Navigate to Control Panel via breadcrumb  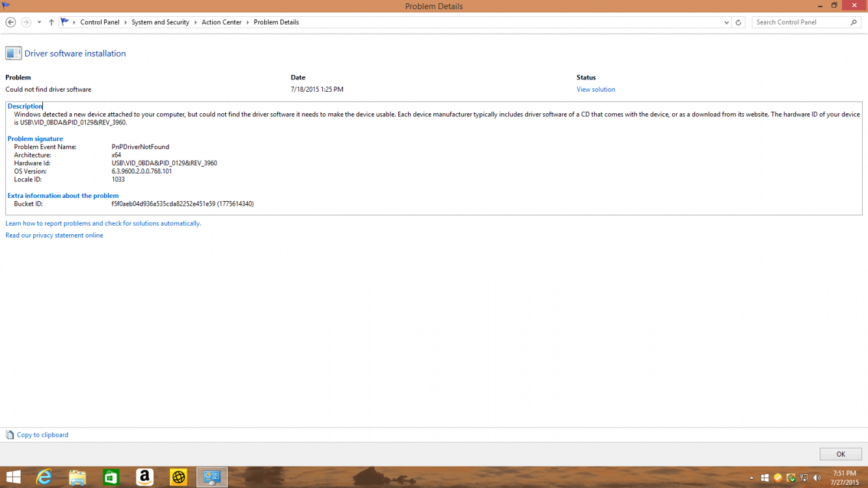click(x=100, y=21)
